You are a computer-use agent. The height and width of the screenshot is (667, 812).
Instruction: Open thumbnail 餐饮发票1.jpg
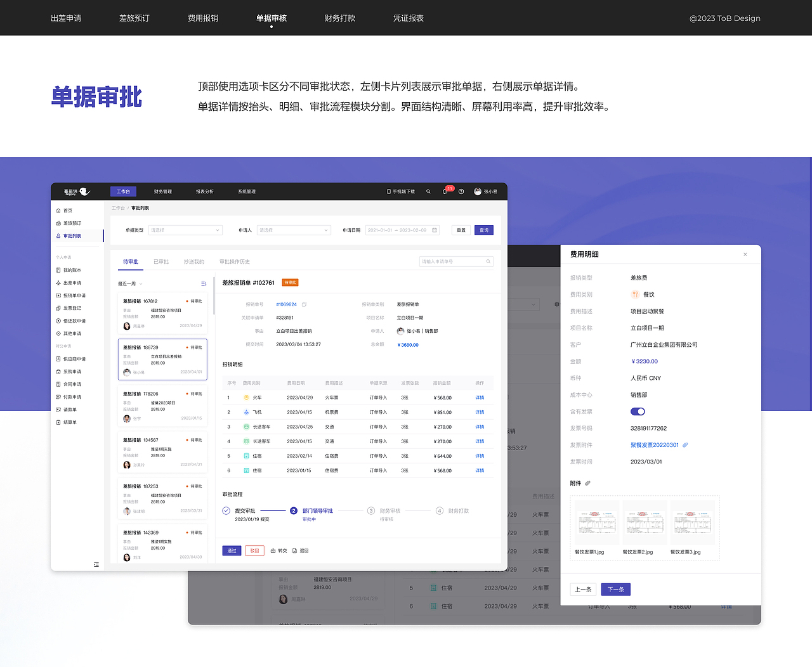[x=597, y=522]
